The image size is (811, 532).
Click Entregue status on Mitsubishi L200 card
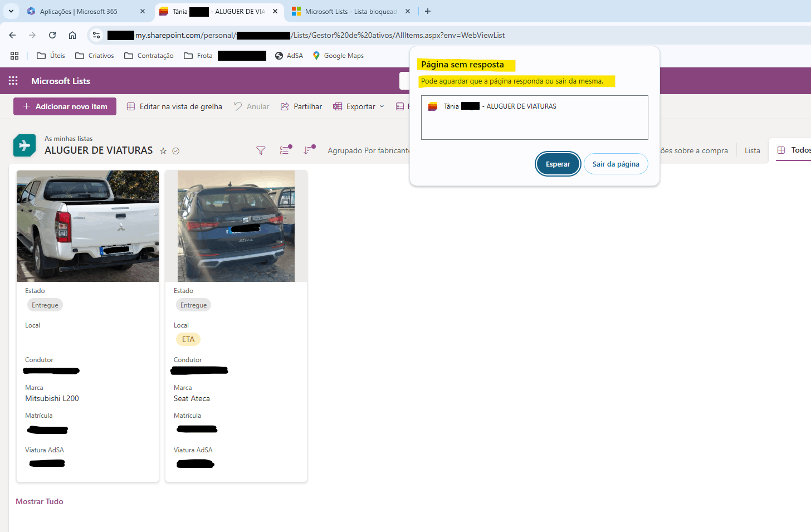tap(45, 305)
